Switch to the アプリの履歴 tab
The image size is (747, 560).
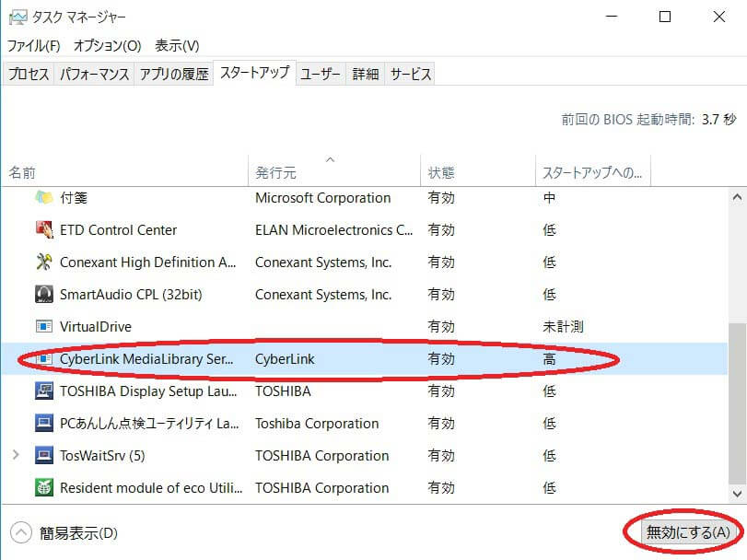tap(174, 74)
